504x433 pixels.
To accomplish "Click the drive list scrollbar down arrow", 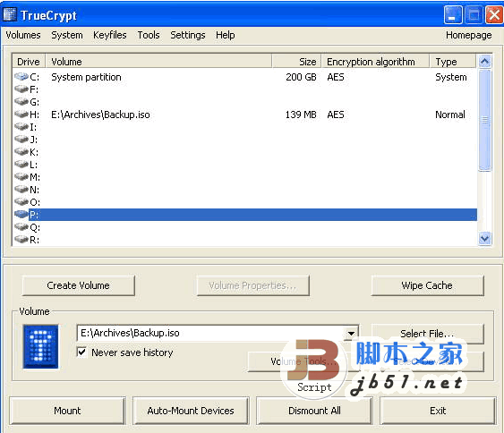I will click(484, 238).
